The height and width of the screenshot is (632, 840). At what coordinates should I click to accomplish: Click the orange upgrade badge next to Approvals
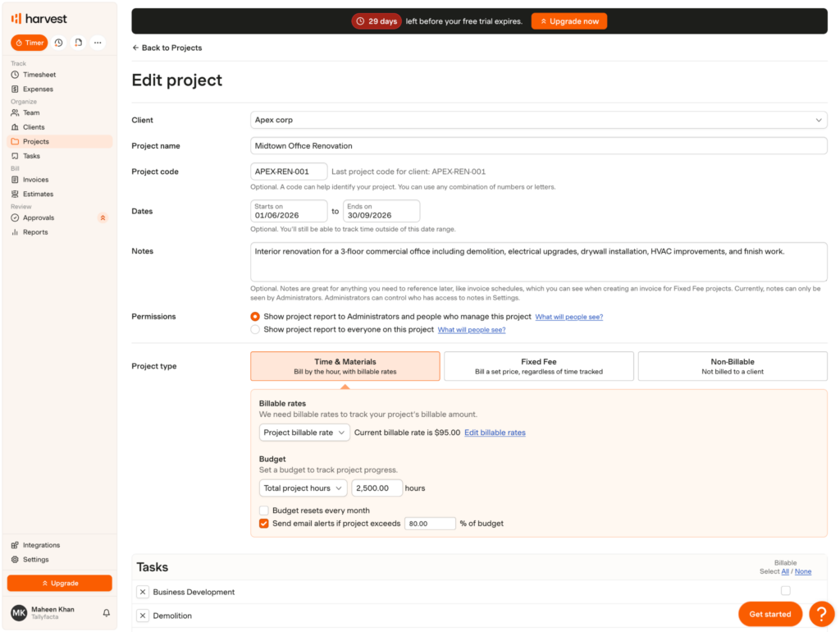click(103, 218)
